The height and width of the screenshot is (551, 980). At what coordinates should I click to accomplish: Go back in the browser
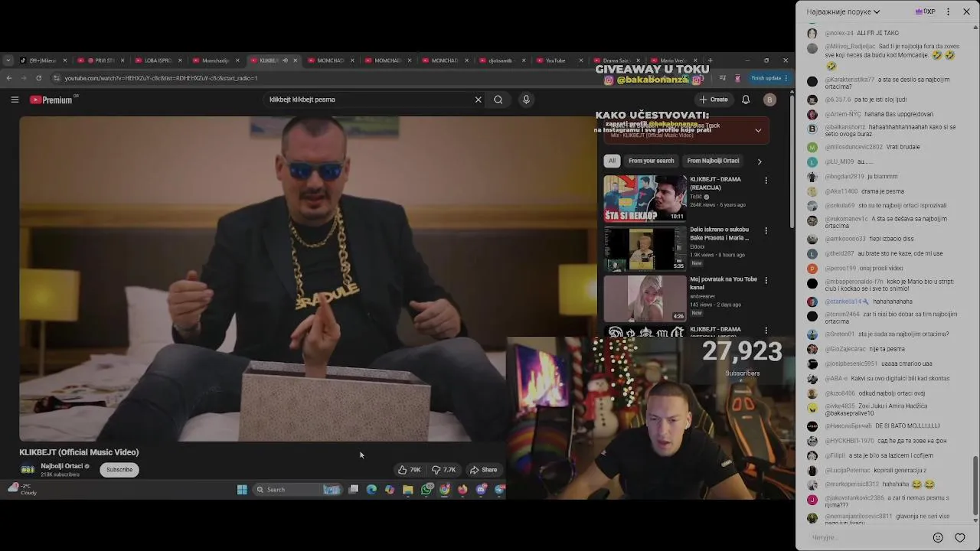click(x=9, y=78)
